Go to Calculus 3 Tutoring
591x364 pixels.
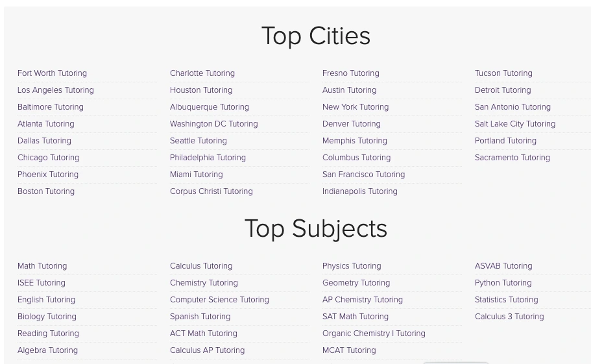(x=509, y=317)
